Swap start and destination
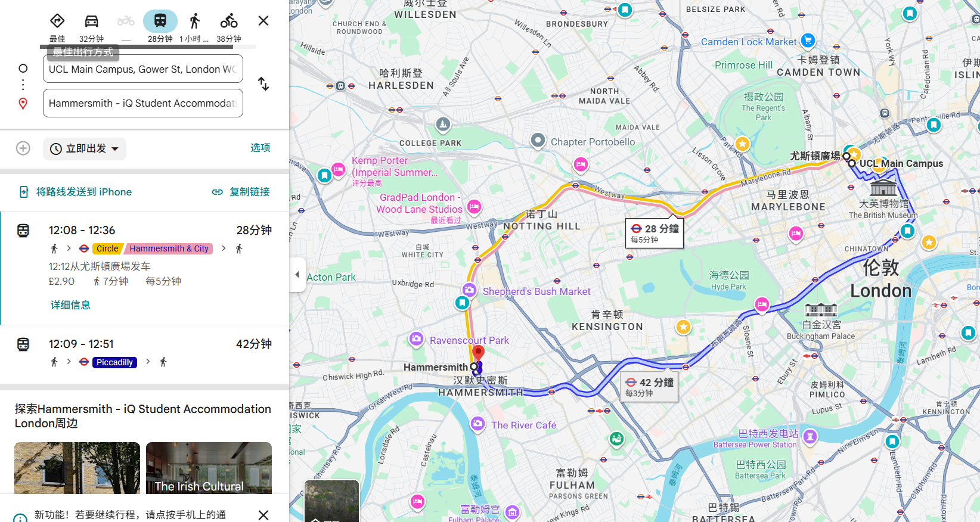The height and width of the screenshot is (522, 980). (263, 84)
